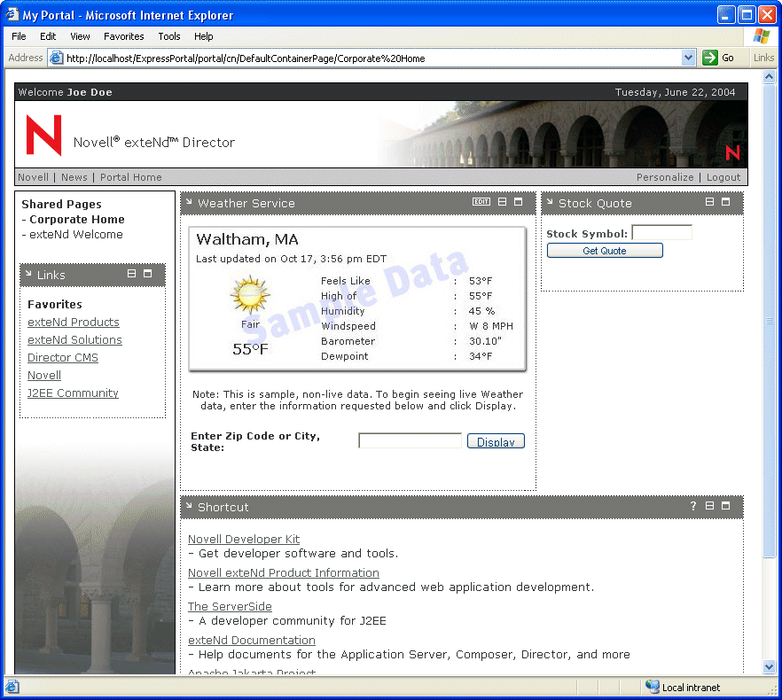Viewport: 782px width, 700px height.
Task: Open help for the Shortcut portlet
Action: point(693,506)
